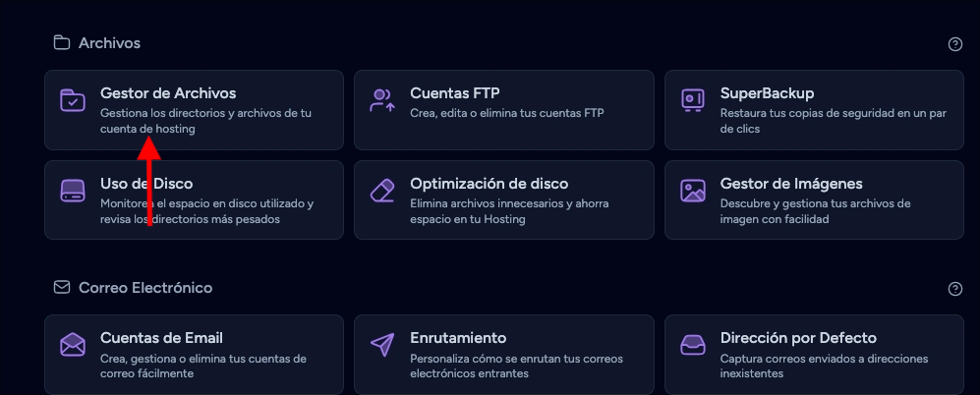
Task: Open the SuperBackup card description
Action: point(833,121)
